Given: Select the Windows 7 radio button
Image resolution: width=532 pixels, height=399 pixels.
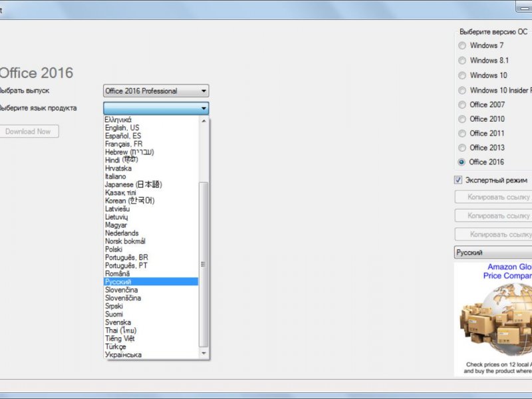Looking at the screenshot, I should pos(462,45).
